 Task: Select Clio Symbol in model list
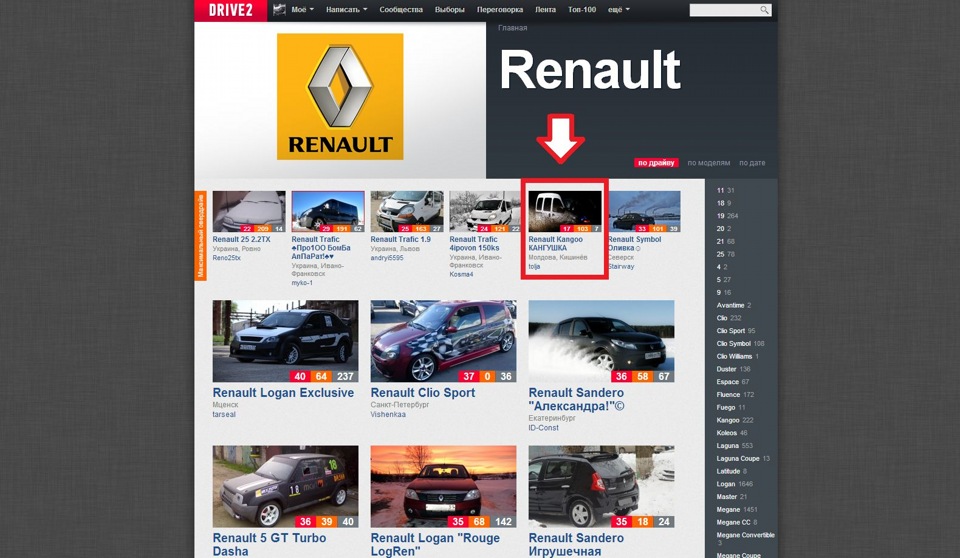point(733,344)
